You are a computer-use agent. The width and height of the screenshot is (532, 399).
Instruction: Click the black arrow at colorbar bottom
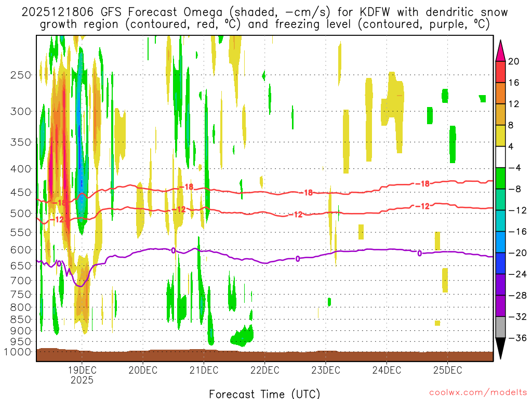coord(500,349)
